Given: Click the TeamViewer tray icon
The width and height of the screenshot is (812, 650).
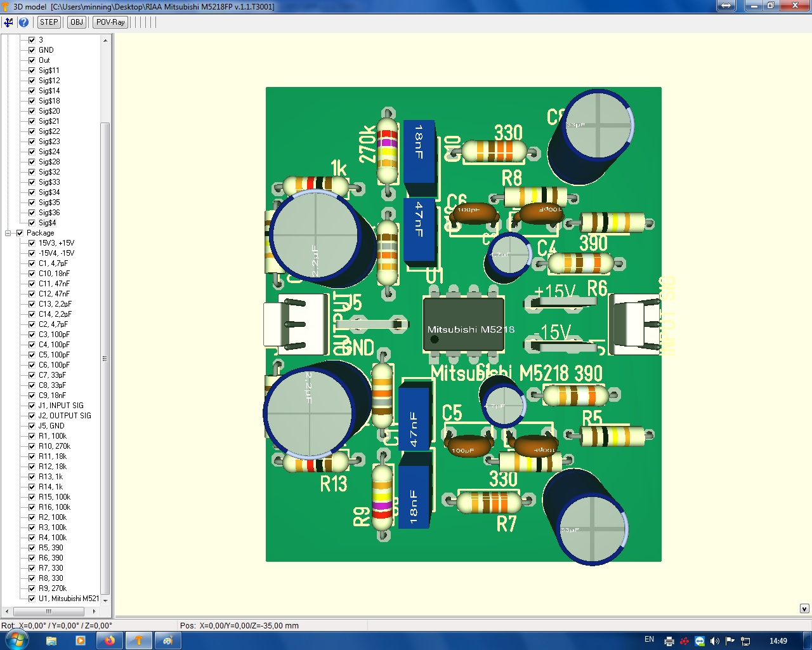Looking at the screenshot, I should click(x=700, y=641).
